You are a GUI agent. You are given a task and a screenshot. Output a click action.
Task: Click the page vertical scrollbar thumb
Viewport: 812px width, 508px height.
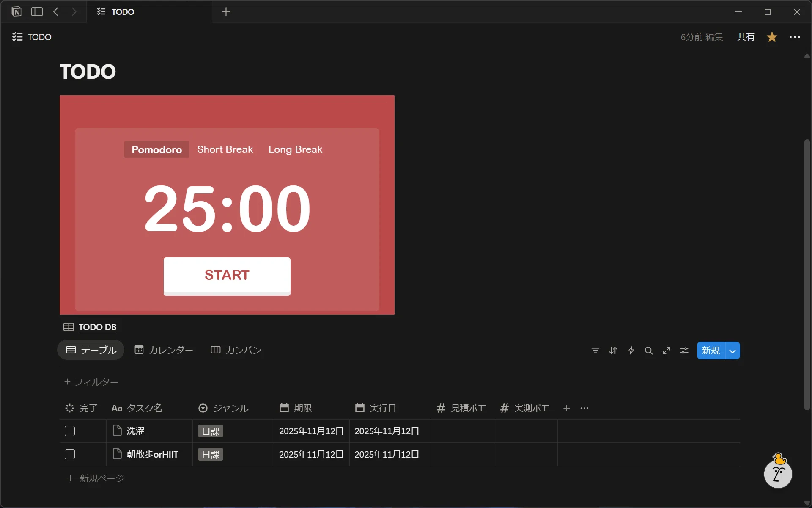coord(807,274)
